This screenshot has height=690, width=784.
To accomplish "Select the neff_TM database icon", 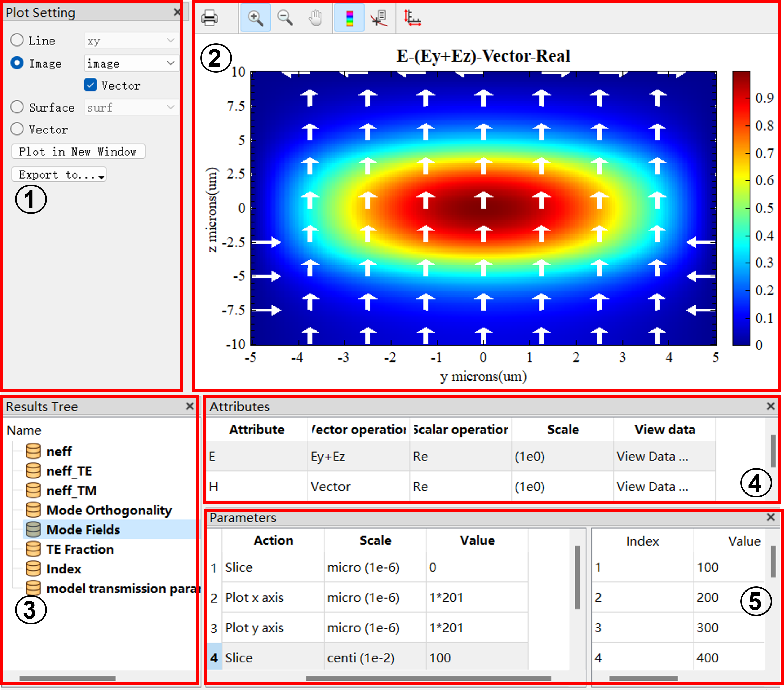I will [x=33, y=490].
